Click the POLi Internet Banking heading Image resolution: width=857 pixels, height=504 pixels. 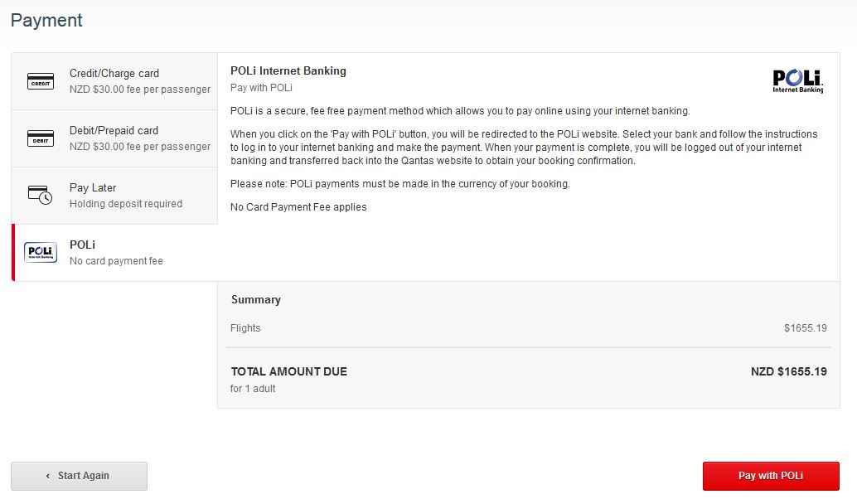click(x=288, y=70)
